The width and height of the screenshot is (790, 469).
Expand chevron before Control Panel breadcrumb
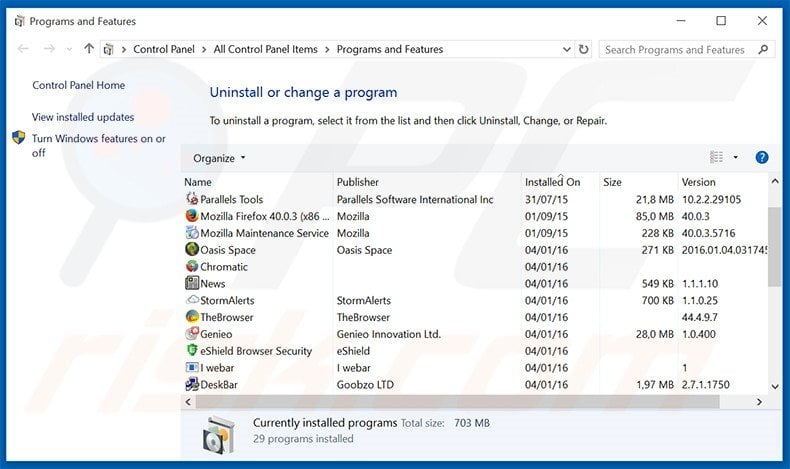[123, 49]
